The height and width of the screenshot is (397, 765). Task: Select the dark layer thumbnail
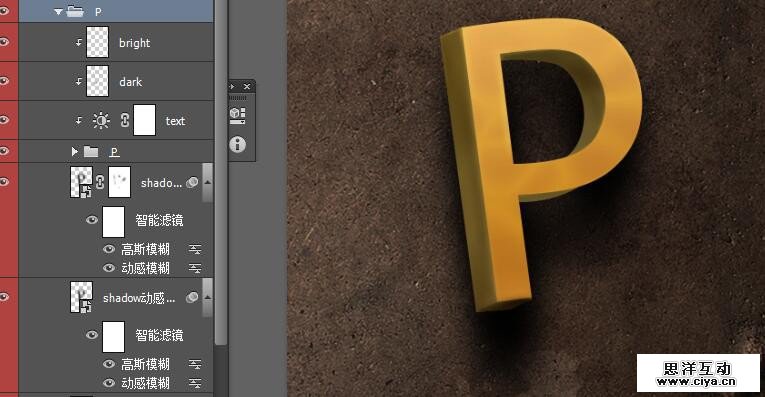tap(97, 81)
